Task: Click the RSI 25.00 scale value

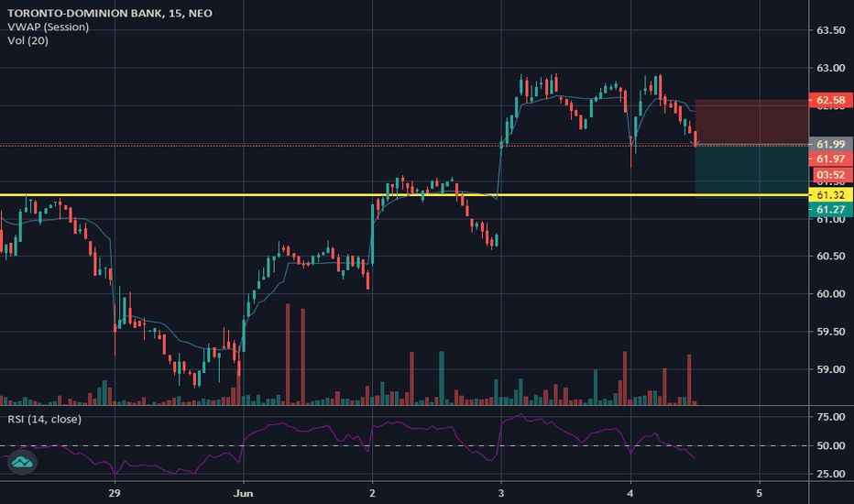Action: point(831,474)
